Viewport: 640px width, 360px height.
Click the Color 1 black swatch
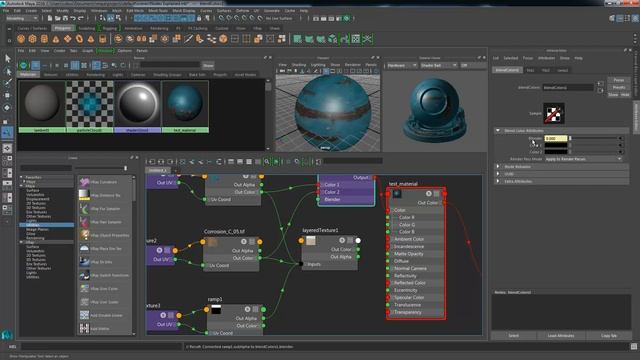(x=556, y=145)
